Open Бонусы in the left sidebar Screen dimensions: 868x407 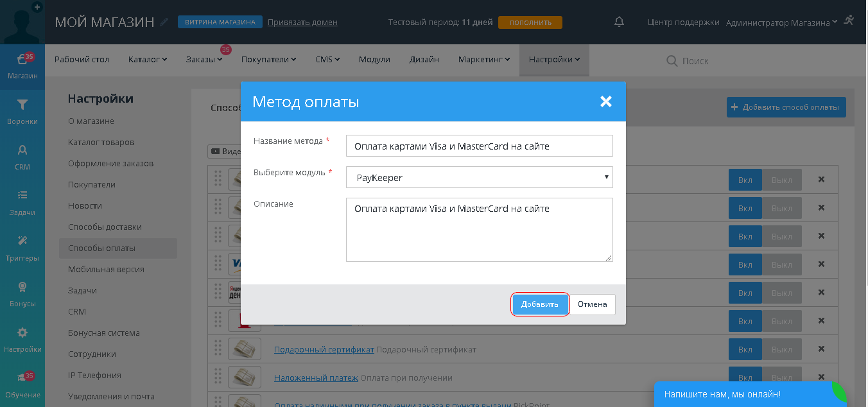(x=22, y=293)
